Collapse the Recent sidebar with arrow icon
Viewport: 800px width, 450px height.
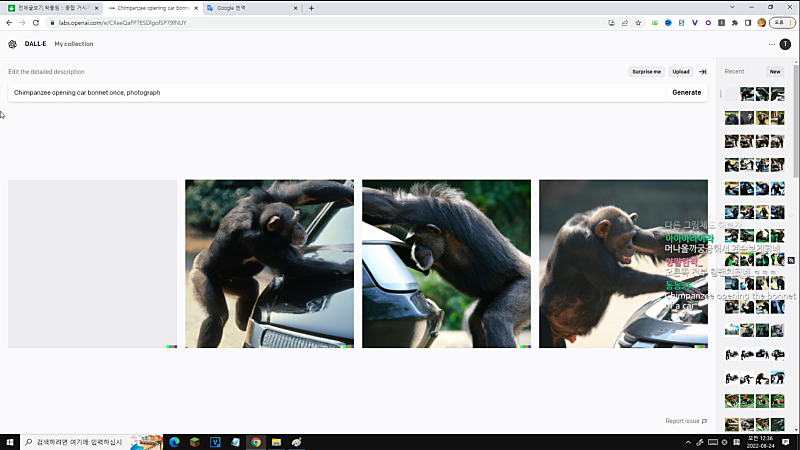pyautogui.click(x=703, y=72)
